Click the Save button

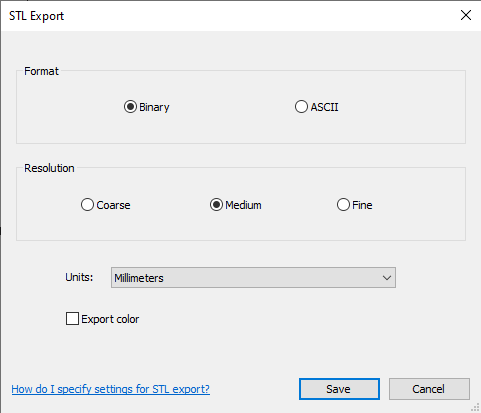coord(339,389)
